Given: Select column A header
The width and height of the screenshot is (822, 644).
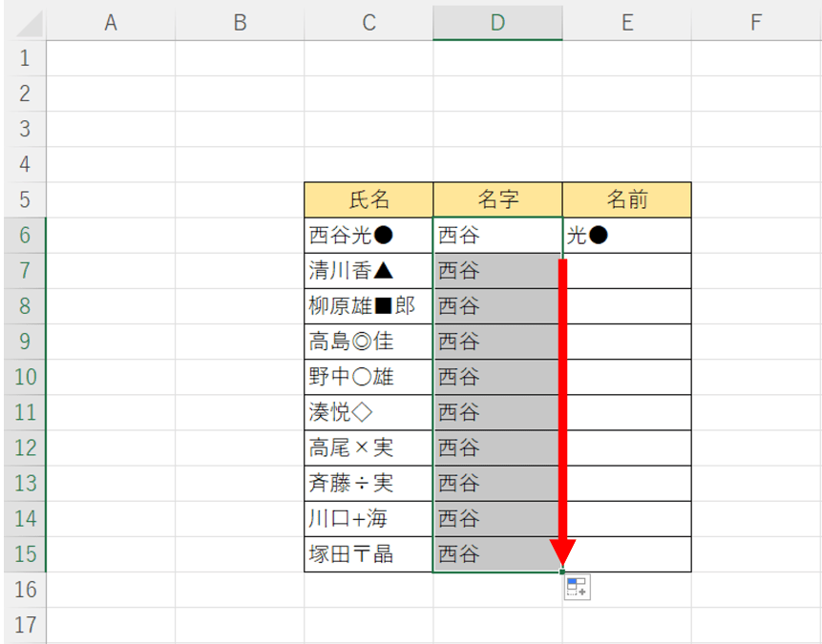Looking at the screenshot, I should tap(111, 23).
